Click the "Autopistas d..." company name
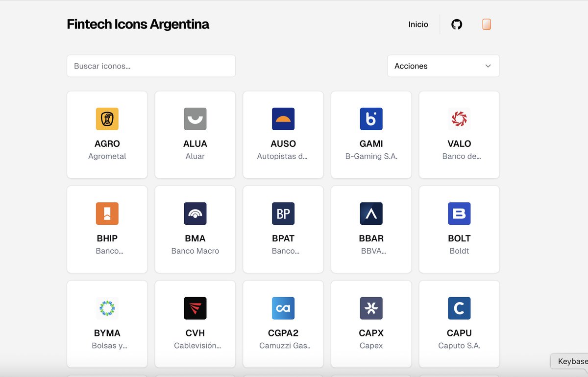Image resolution: width=588 pixels, height=377 pixels. pyautogui.click(x=282, y=157)
